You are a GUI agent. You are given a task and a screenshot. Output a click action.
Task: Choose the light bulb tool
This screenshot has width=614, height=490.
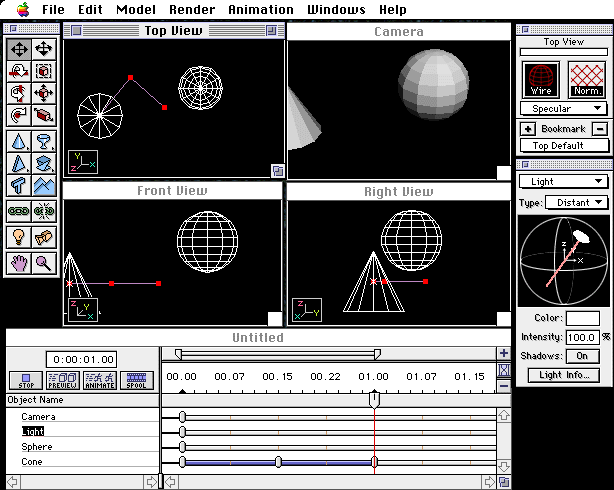pos(18,237)
